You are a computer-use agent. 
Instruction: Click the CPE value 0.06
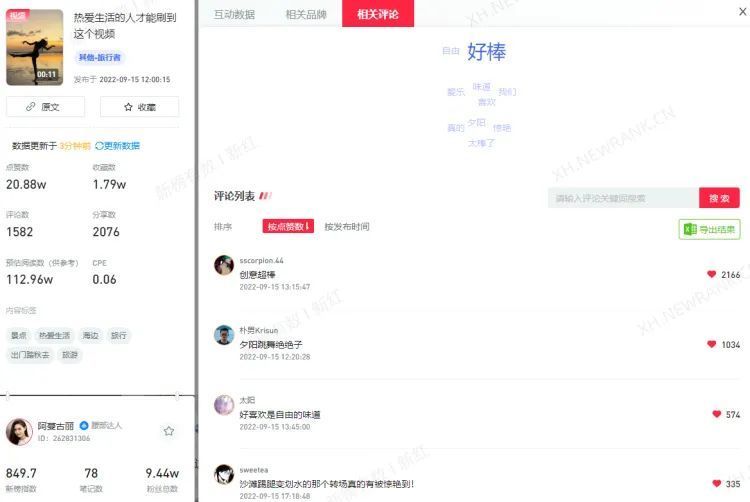click(104, 280)
